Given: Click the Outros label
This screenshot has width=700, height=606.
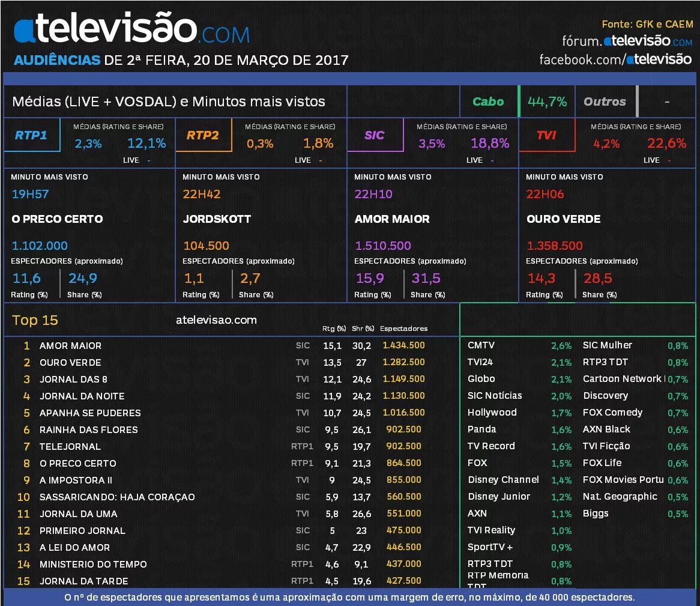Looking at the screenshot, I should (605, 102).
